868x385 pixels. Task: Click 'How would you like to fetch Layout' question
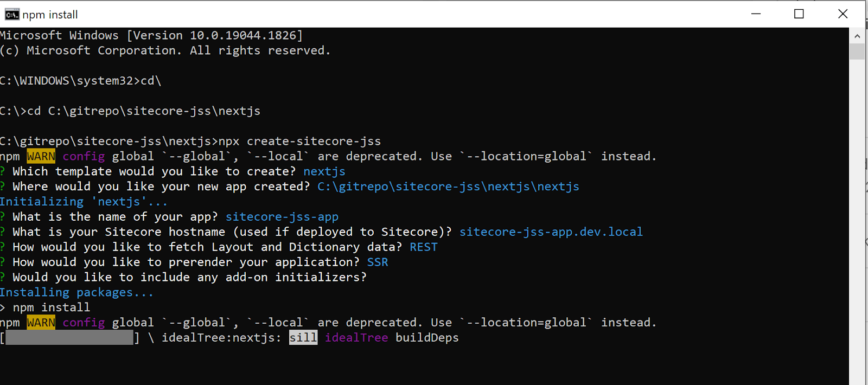(x=207, y=247)
